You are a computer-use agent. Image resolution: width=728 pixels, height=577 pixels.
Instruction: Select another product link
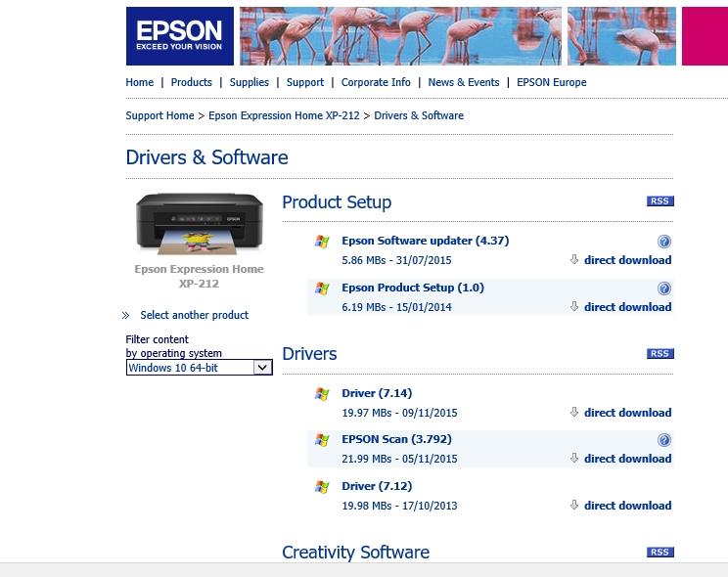195,315
